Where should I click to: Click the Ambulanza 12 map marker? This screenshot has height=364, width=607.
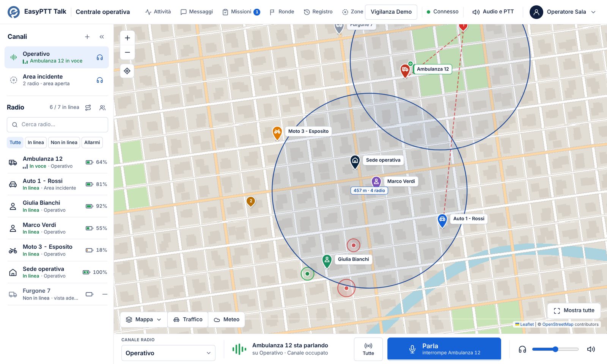point(405,71)
